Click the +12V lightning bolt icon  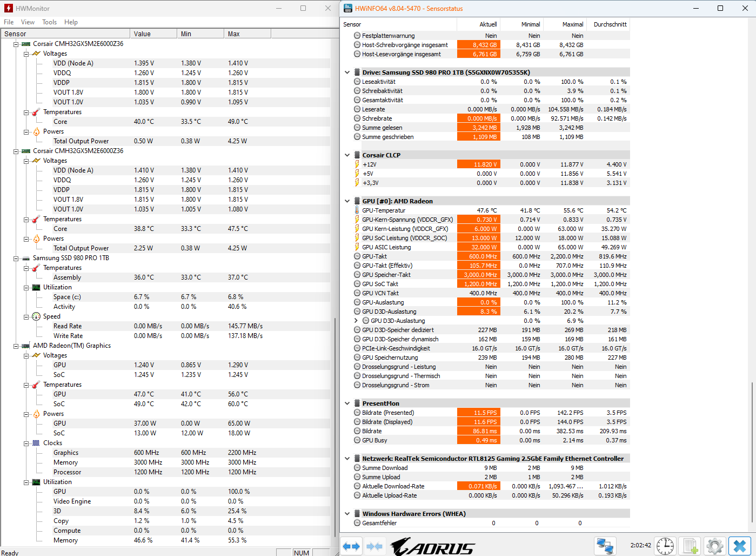point(357,164)
